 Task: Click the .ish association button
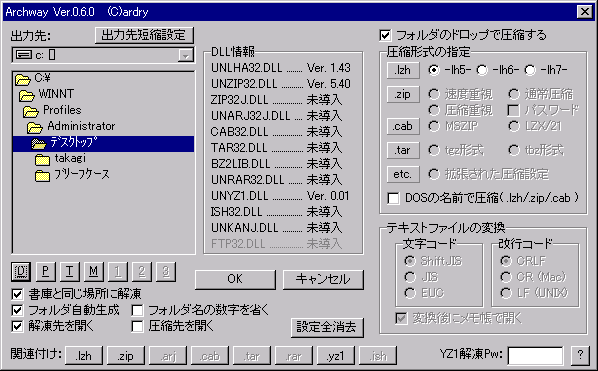click(378, 356)
